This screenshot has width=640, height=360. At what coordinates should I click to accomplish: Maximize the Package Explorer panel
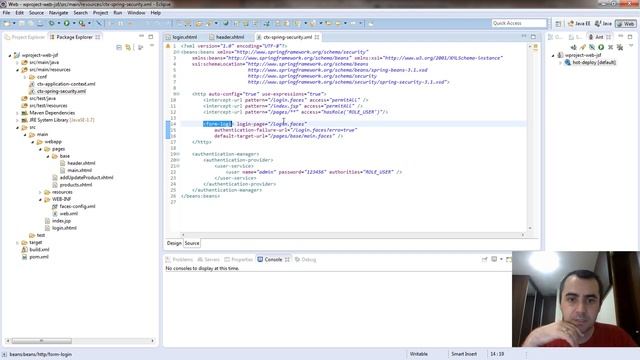(151, 37)
